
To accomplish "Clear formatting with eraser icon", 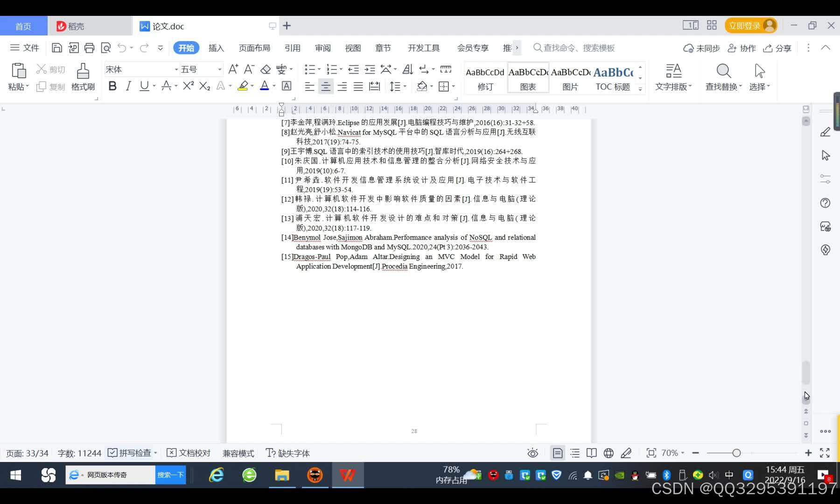I will (x=266, y=70).
